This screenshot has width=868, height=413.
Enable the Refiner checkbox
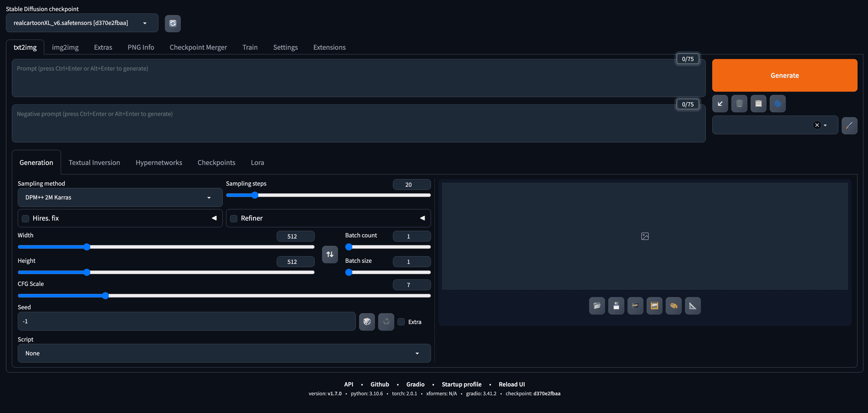233,219
